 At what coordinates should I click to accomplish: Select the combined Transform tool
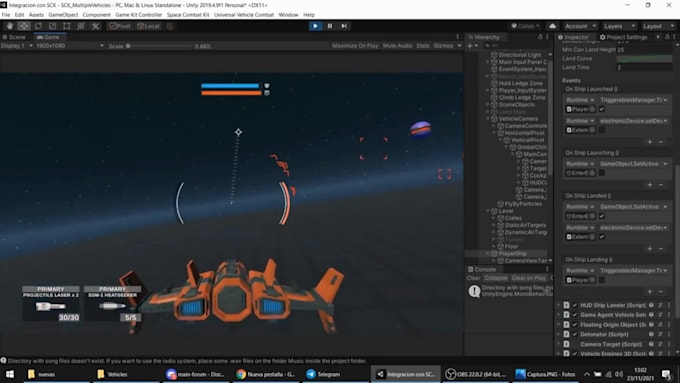[x=81, y=26]
